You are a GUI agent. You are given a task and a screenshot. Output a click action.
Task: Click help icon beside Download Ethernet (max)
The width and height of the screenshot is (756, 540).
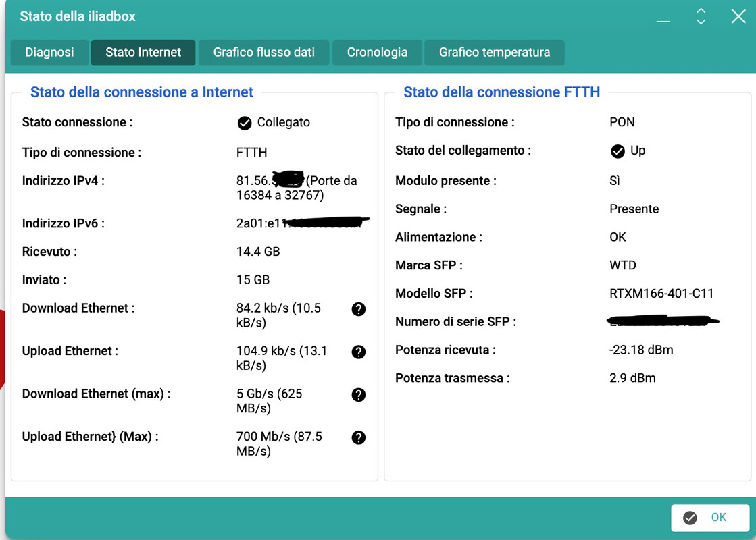coord(358,395)
